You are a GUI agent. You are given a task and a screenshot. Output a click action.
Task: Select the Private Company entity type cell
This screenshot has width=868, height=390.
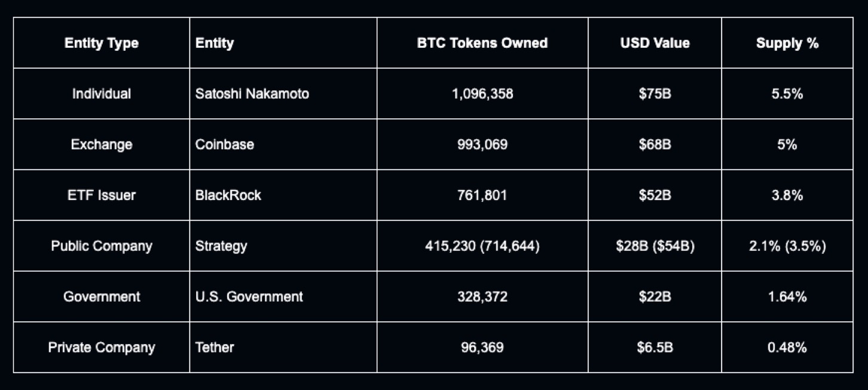tap(102, 348)
